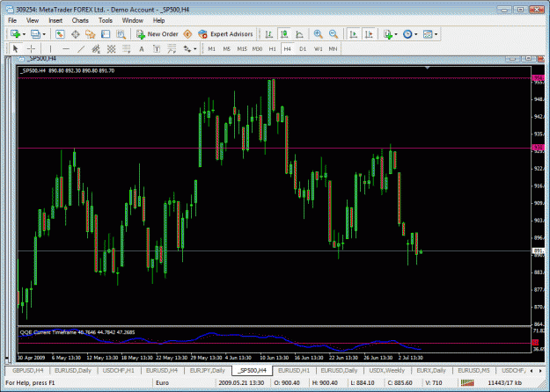
Task: Click the Expert Advisors button
Action: 225,34
